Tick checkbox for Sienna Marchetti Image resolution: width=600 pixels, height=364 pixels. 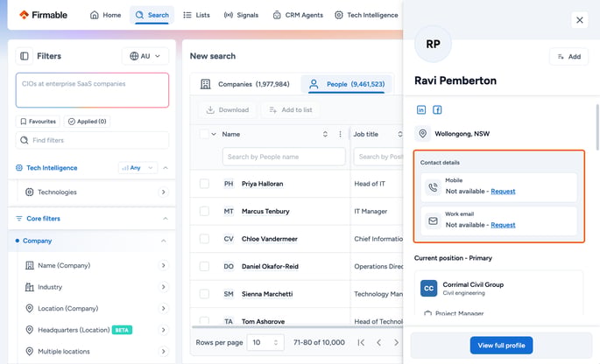[x=204, y=294]
